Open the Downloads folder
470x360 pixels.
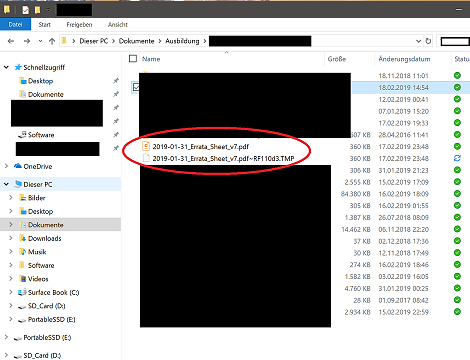click(x=45, y=238)
